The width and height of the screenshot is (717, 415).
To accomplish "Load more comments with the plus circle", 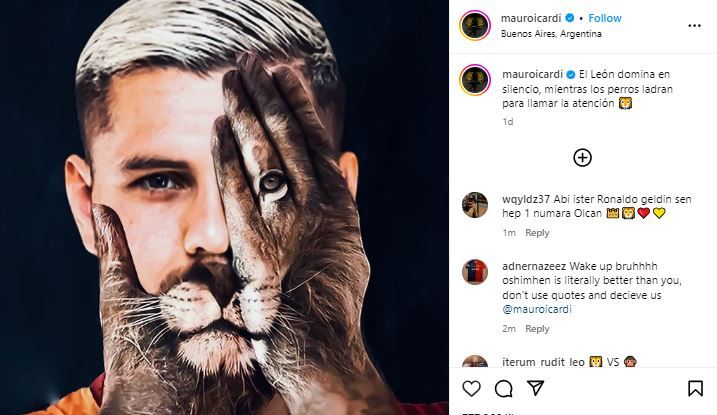I will tap(582, 157).
